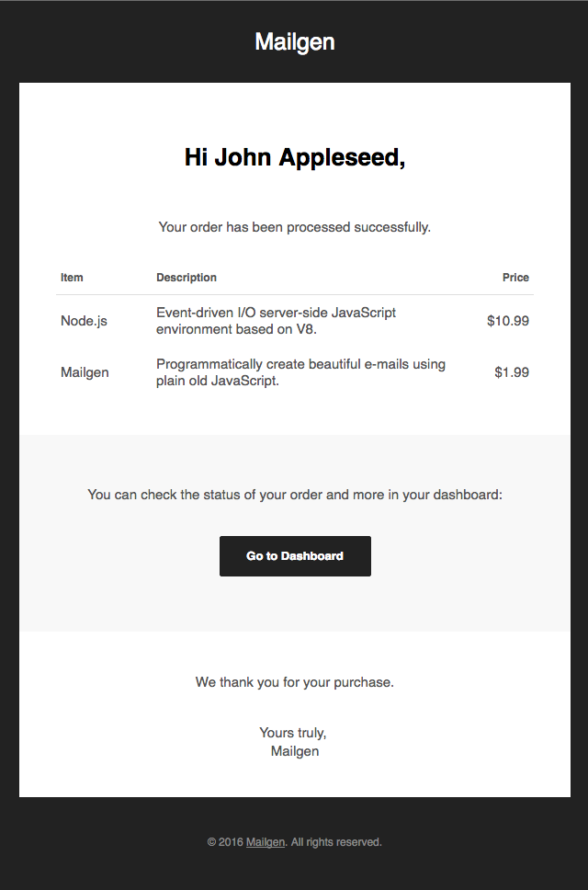Click the thank you for your purchase line
This screenshot has width=588, height=890.
pos(295,682)
